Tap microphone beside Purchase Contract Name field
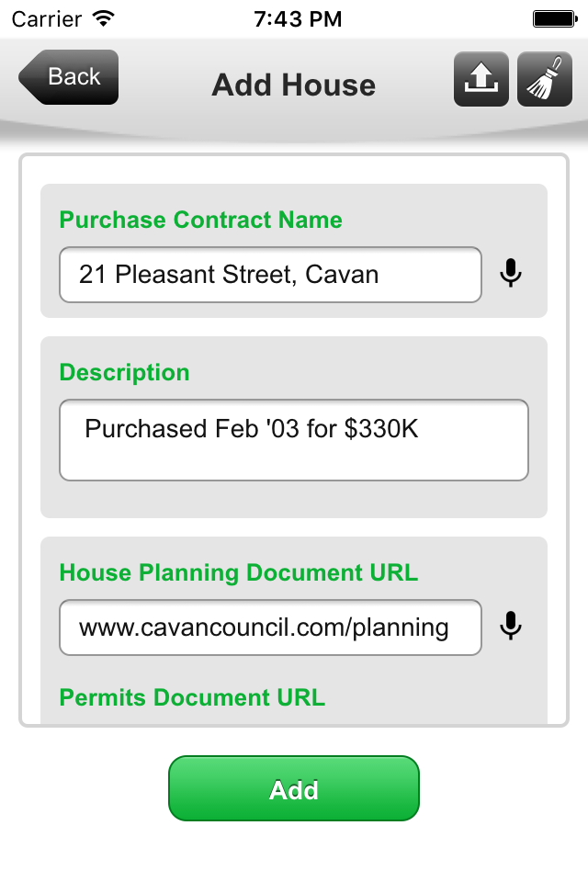 pos(511,274)
